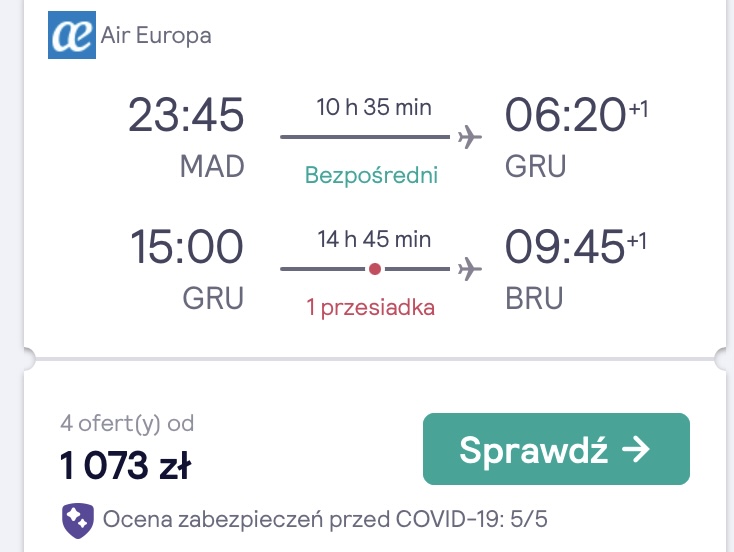734x552 pixels.
Task: Click the 1 073 zł price
Action: click(x=125, y=465)
